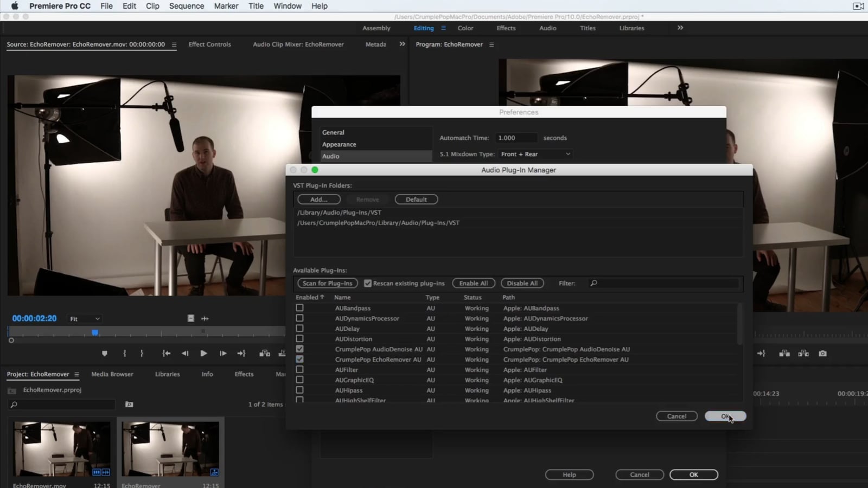This screenshot has width=868, height=488.
Task: Open the Apple menu
Action: (15, 6)
